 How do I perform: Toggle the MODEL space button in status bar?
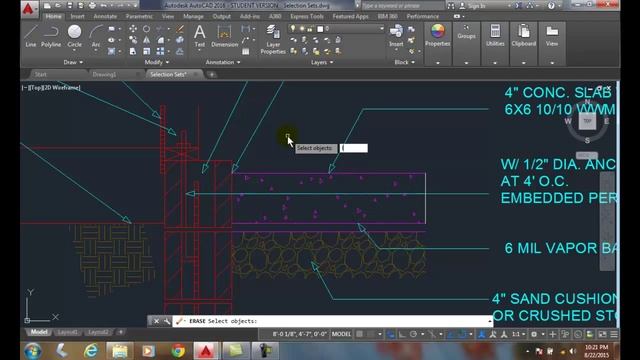(341, 334)
